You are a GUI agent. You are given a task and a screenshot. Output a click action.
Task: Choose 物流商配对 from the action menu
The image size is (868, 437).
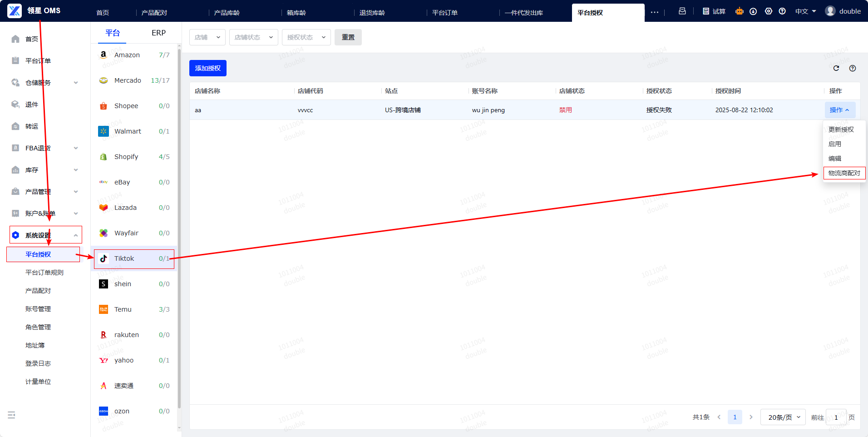coord(844,173)
